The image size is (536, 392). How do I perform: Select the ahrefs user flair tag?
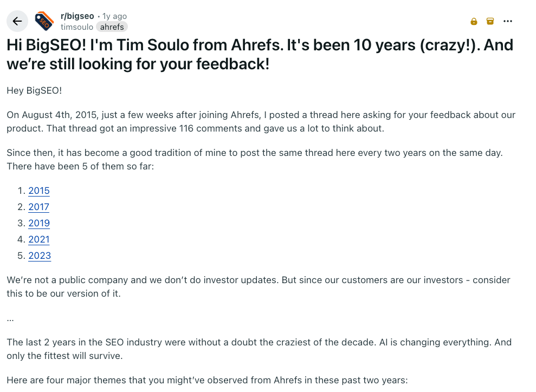[x=112, y=27]
